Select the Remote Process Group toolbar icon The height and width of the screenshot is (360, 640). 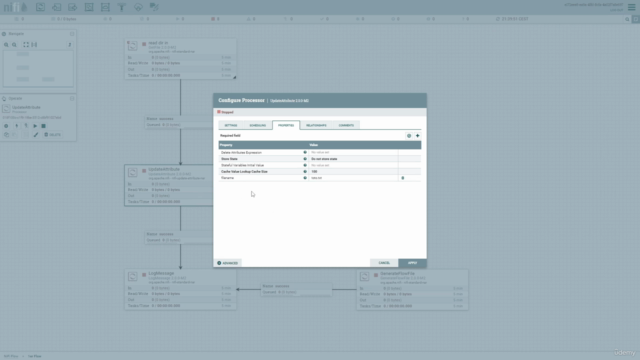(105, 7)
